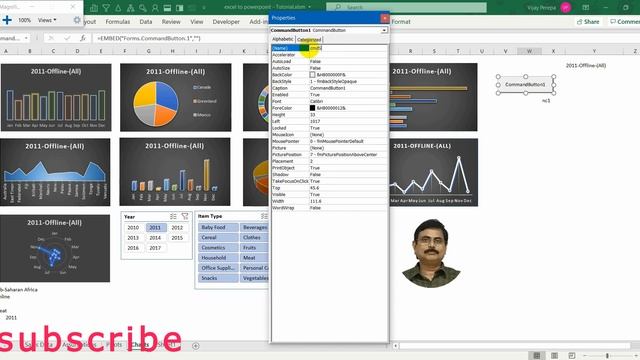Click the Insert Function fx icon

click(x=83, y=38)
